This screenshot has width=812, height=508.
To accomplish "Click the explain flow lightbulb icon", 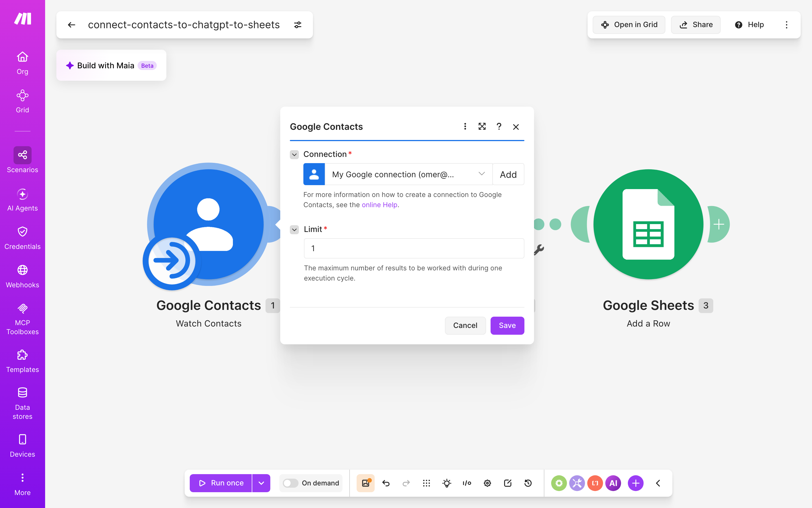I will tap(447, 483).
